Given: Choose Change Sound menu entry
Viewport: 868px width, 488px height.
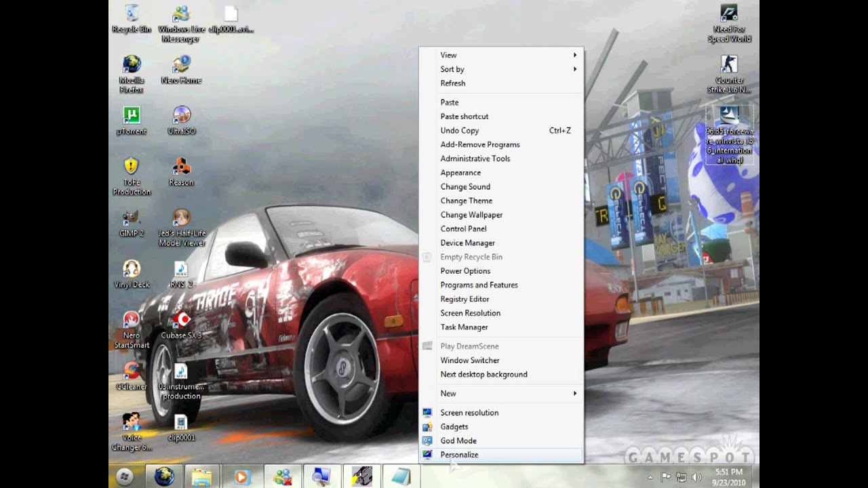Looking at the screenshot, I should click(x=501, y=186).
